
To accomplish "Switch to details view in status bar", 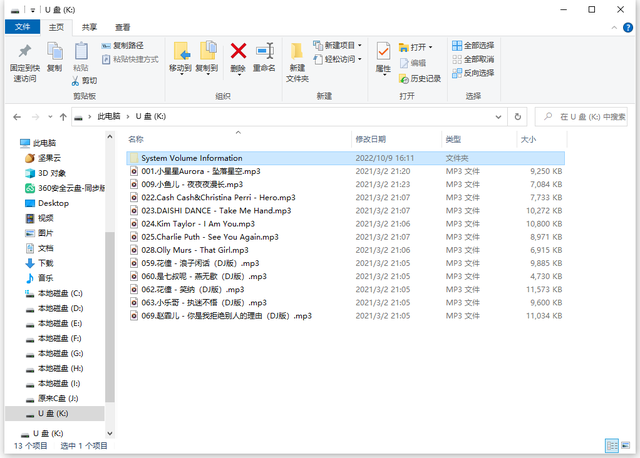I will click(612, 445).
